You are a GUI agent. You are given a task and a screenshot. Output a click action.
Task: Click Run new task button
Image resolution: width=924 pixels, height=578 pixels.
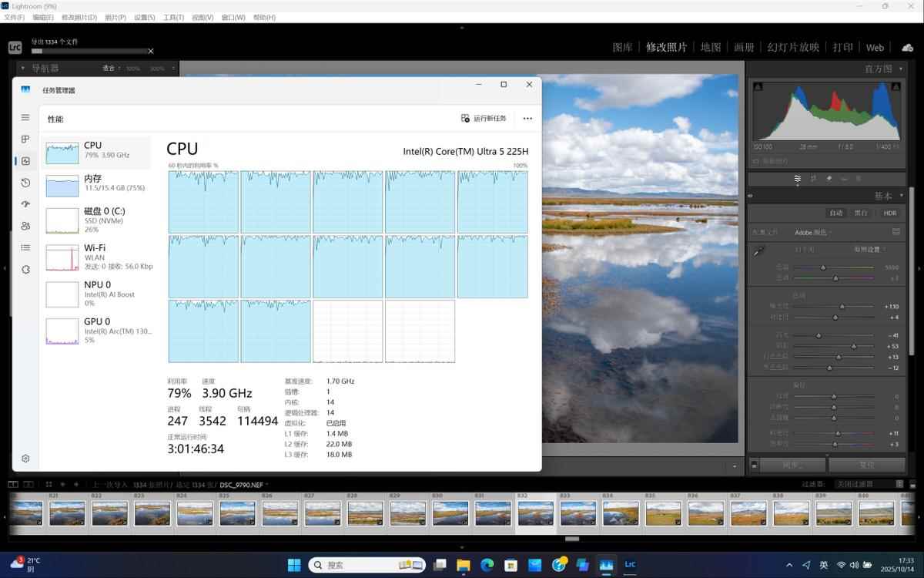(x=484, y=119)
